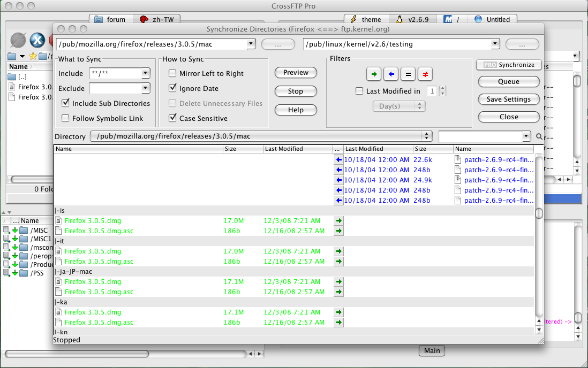Image resolution: width=588 pixels, height=368 pixels.
Task: Switch to the v2.6.9 tab
Action: (x=413, y=20)
